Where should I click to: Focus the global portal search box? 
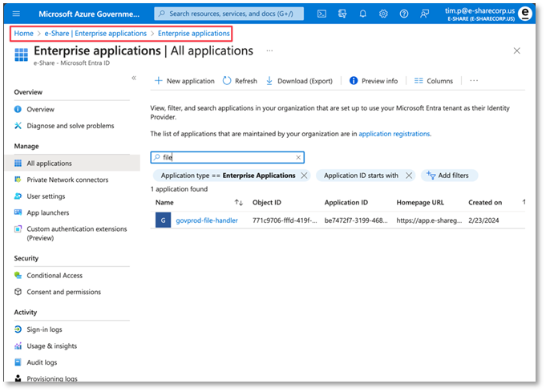[229, 14]
